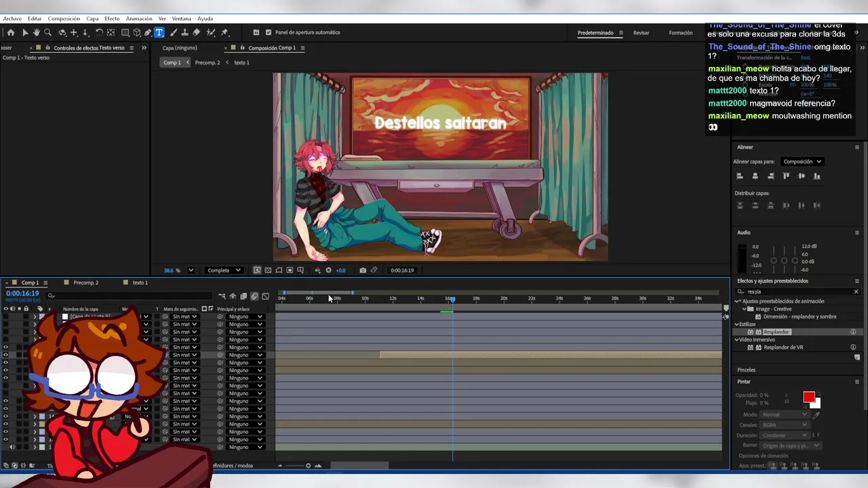Toggle transparency grid in viewer
The width and height of the screenshot is (868, 488).
pos(268,270)
